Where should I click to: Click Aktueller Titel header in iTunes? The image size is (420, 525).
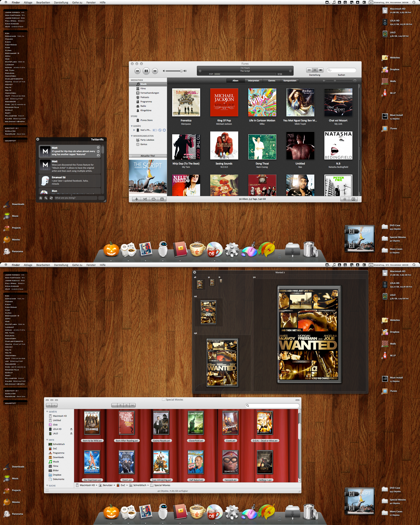(x=148, y=156)
